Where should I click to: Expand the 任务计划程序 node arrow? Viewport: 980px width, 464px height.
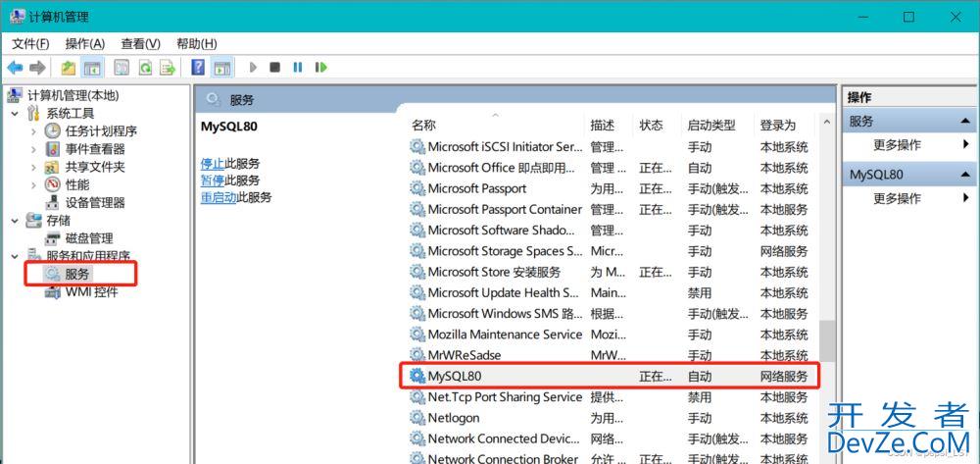pyautogui.click(x=33, y=131)
